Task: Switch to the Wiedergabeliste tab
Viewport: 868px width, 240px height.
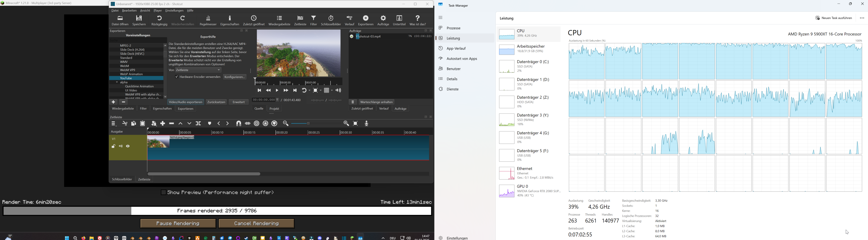Action: [123, 109]
